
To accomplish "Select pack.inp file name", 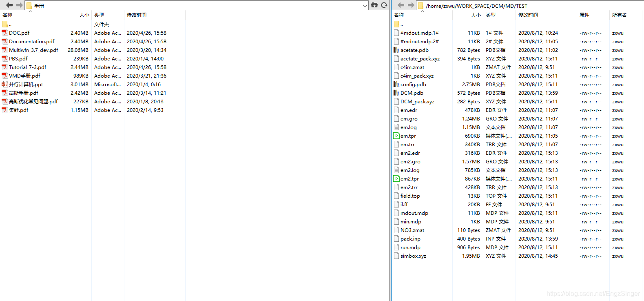I will 410,239.
